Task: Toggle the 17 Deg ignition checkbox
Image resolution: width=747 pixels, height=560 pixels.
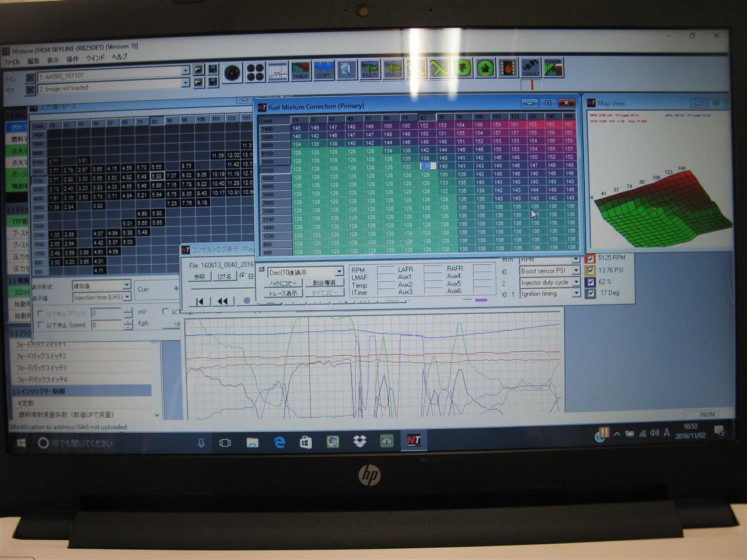Action: 590,293
